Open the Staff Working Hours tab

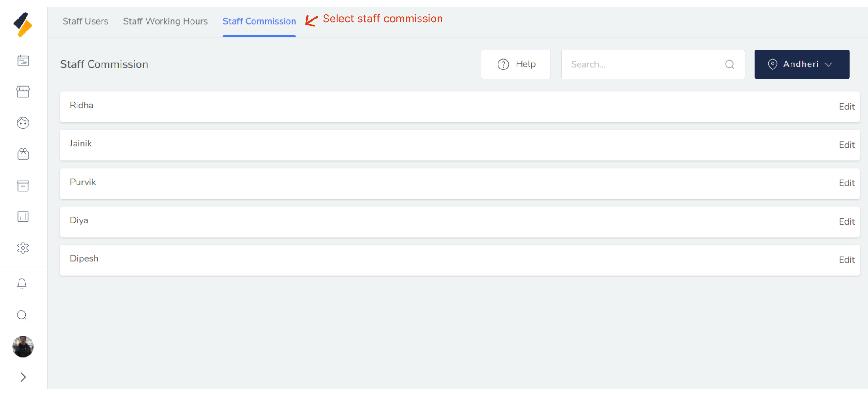click(x=165, y=21)
